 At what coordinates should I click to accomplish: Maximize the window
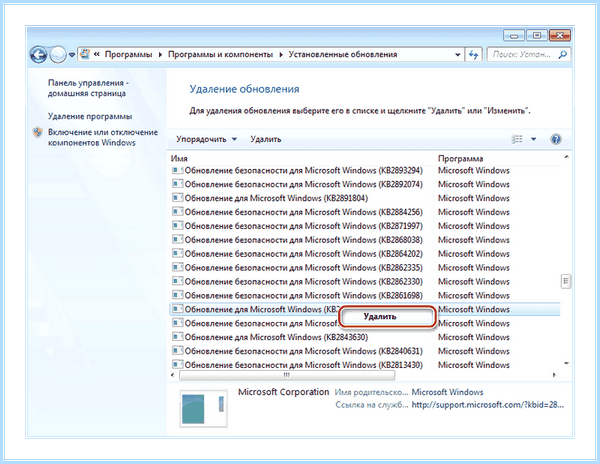536,36
